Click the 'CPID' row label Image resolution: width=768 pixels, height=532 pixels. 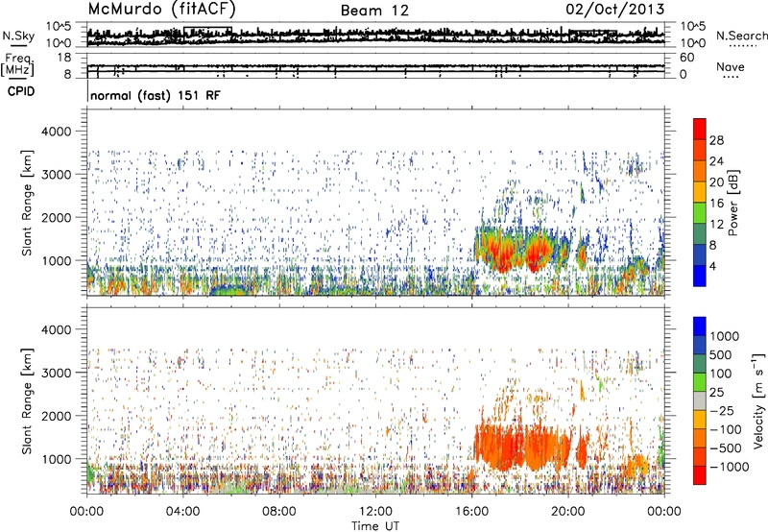(21, 91)
